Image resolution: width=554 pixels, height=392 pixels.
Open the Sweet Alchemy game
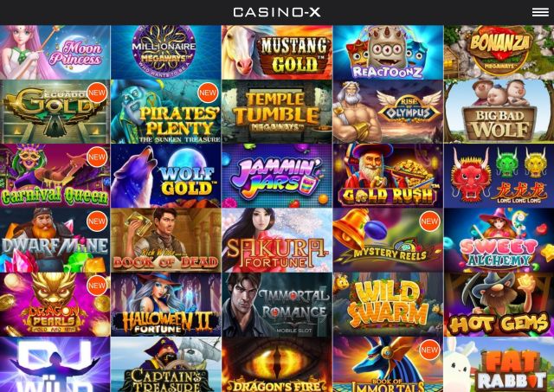(x=499, y=241)
